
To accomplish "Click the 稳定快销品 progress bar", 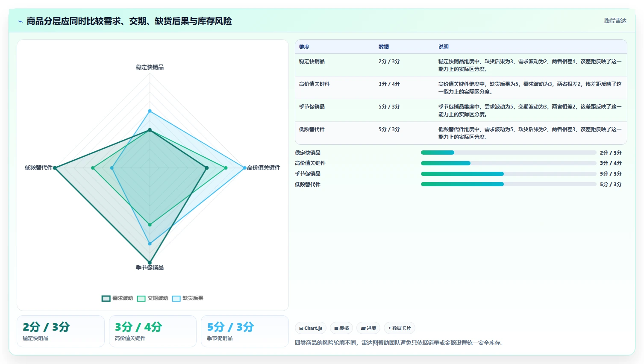I will click(x=509, y=153).
